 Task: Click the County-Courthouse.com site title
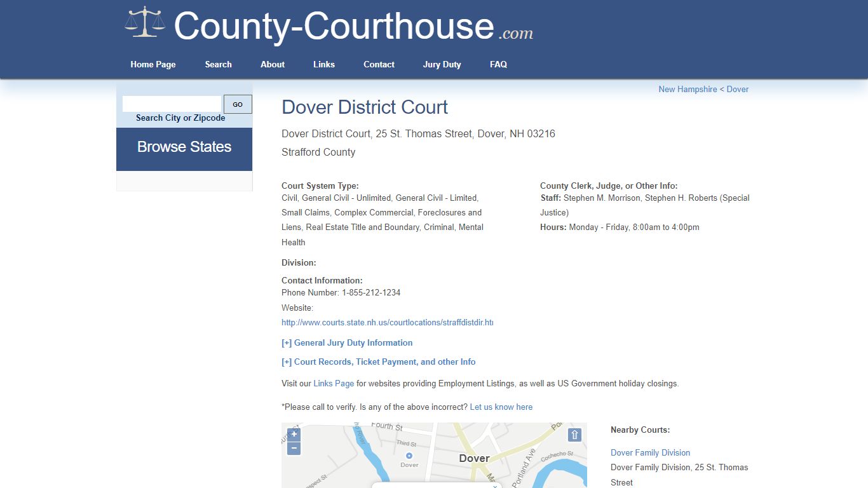pos(353,27)
